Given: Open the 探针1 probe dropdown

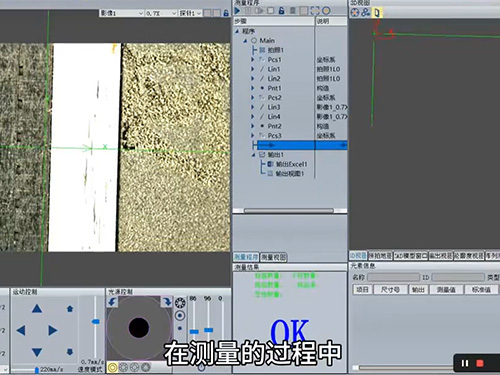Looking at the screenshot, I should 190,13.
